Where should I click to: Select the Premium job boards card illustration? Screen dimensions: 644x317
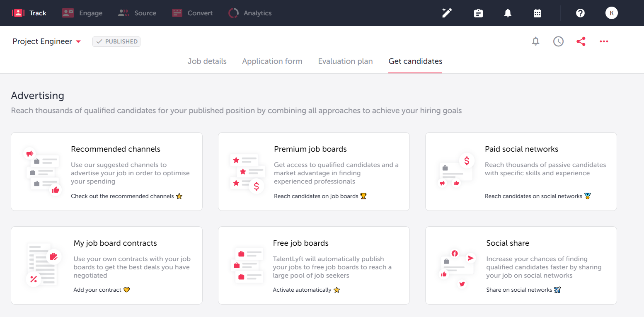pos(247,172)
